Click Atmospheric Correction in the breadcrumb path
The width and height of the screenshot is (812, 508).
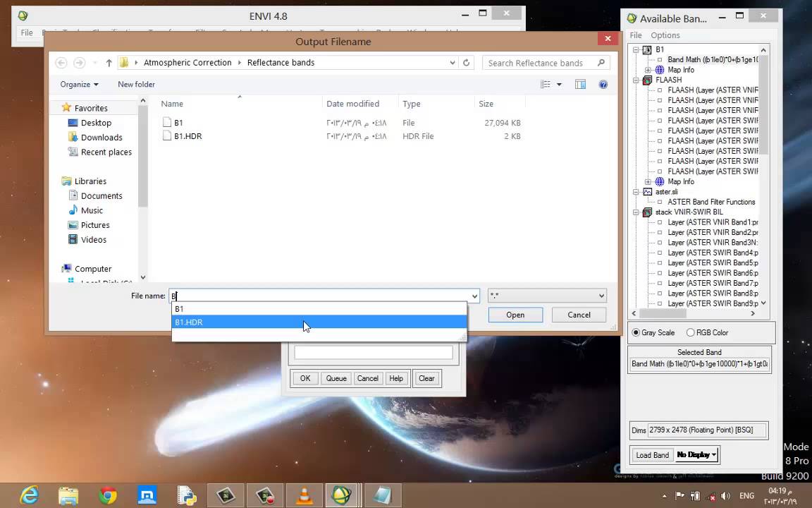(x=187, y=63)
